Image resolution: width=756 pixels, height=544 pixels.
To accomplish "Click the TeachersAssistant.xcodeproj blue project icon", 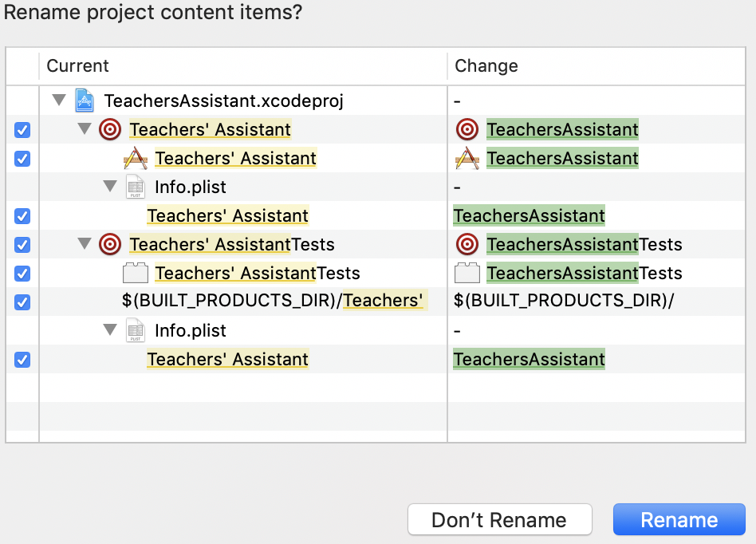I will (85, 101).
